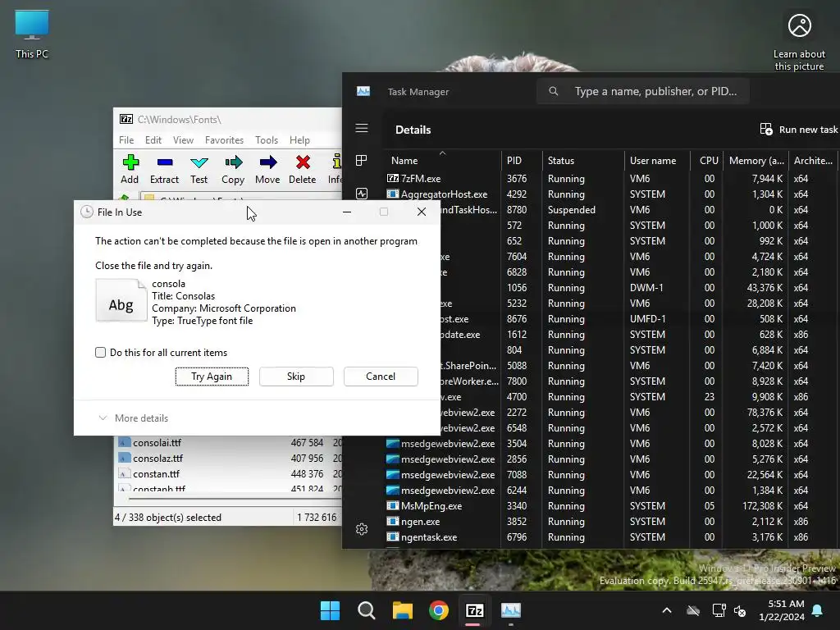Click the DWM-1 user name cell
Viewport: 840px width, 630px height.
click(646, 288)
